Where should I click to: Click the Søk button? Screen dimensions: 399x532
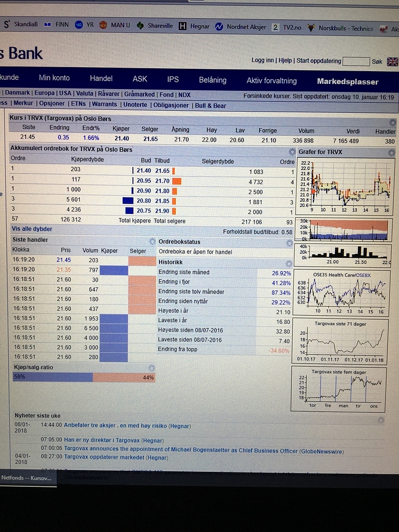377,62
